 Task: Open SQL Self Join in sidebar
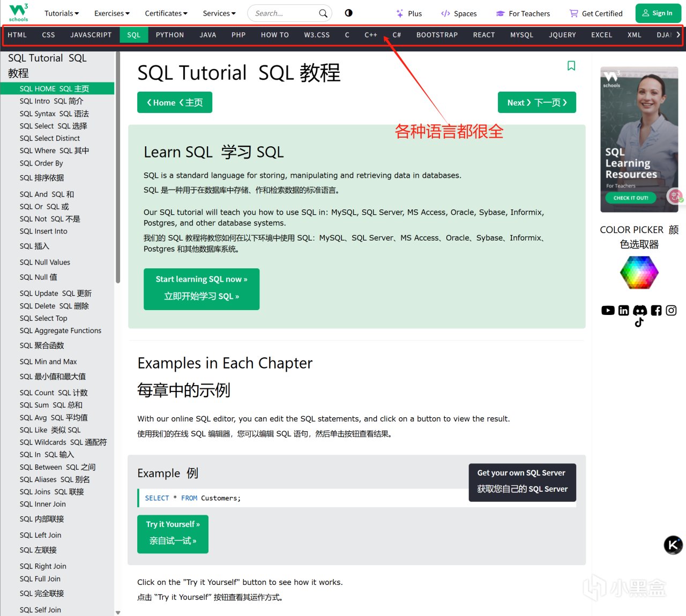[x=40, y=610]
